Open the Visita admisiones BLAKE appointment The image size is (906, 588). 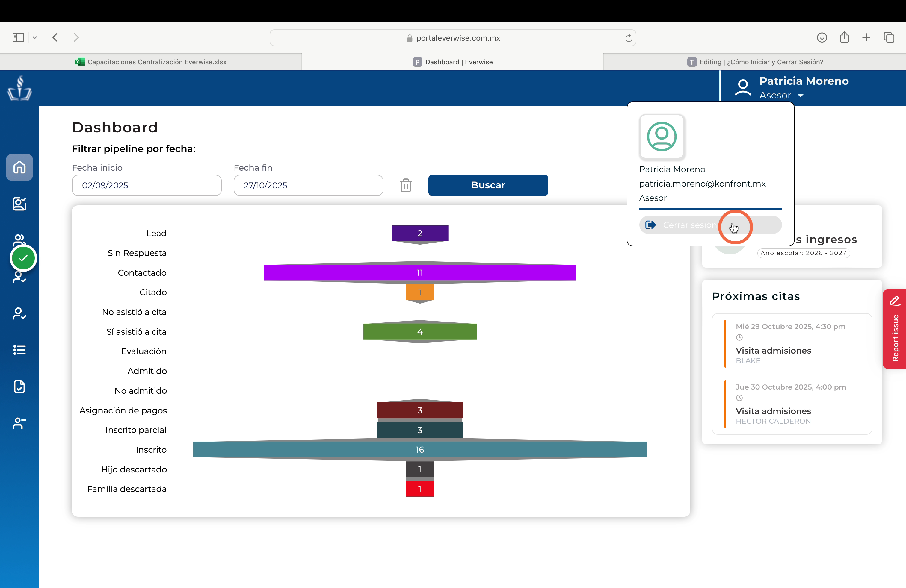tap(792, 343)
